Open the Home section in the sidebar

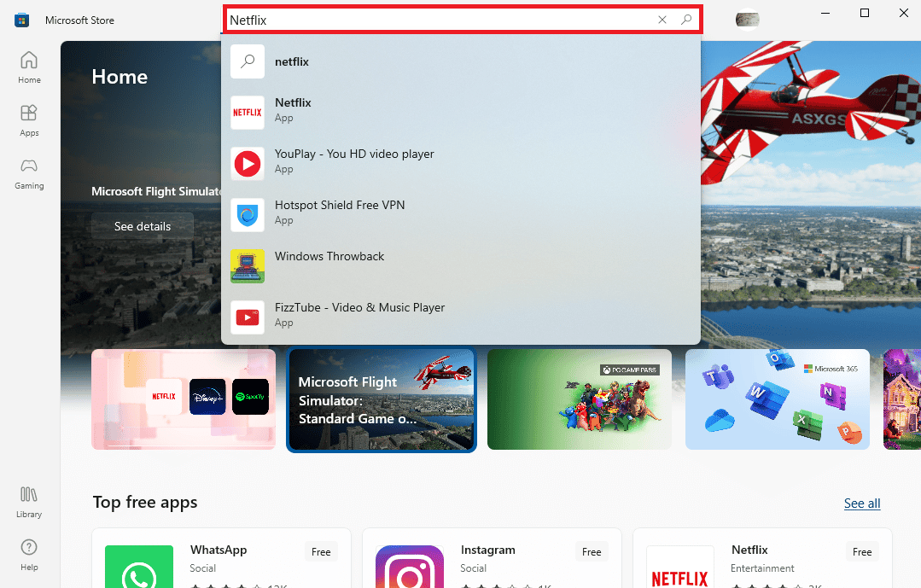(28, 67)
